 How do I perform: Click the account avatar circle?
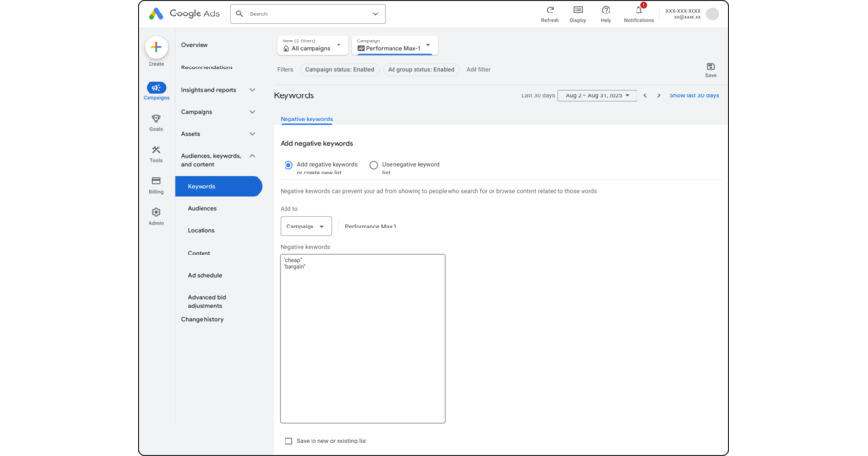tap(713, 13)
